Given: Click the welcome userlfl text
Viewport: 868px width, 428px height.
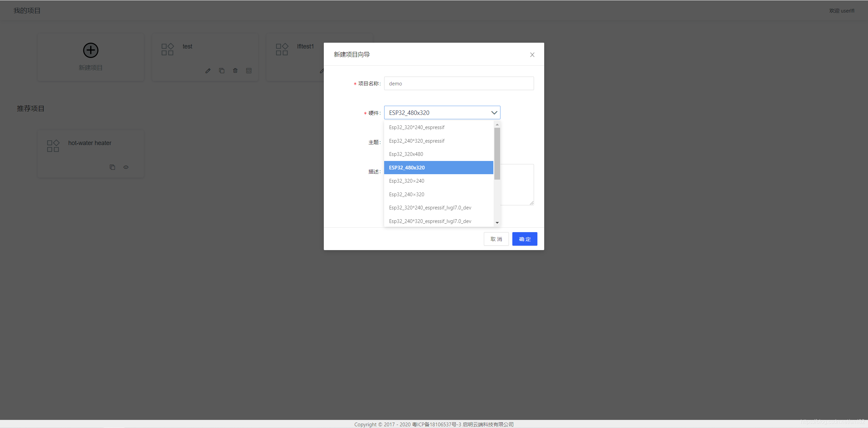Looking at the screenshot, I should pos(842,11).
